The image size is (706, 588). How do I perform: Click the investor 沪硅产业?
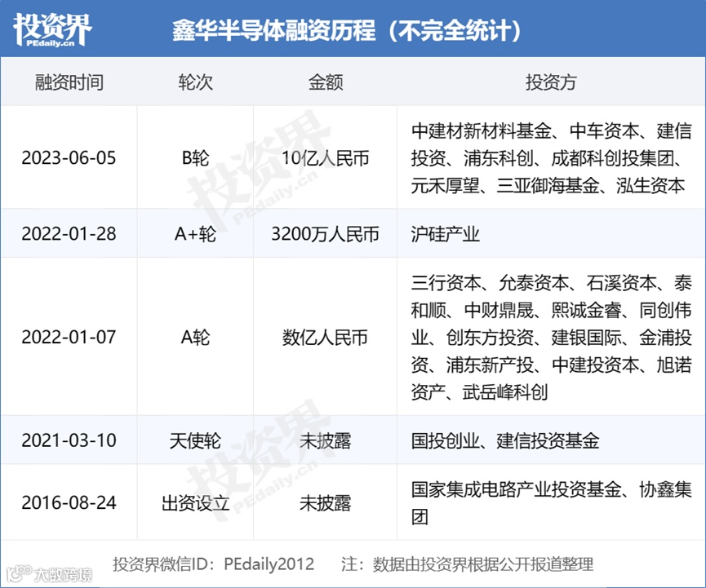pos(446,234)
